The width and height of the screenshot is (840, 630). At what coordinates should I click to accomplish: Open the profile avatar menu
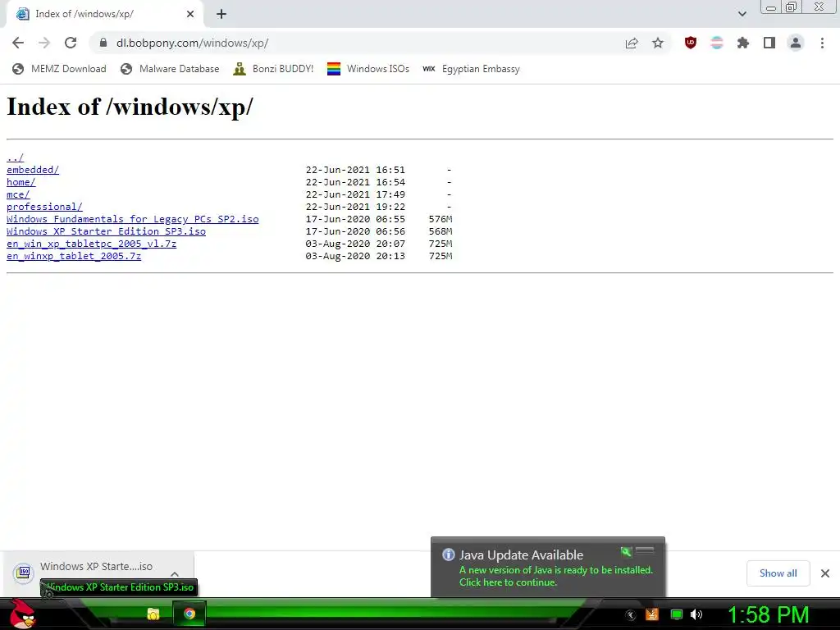(796, 43)
